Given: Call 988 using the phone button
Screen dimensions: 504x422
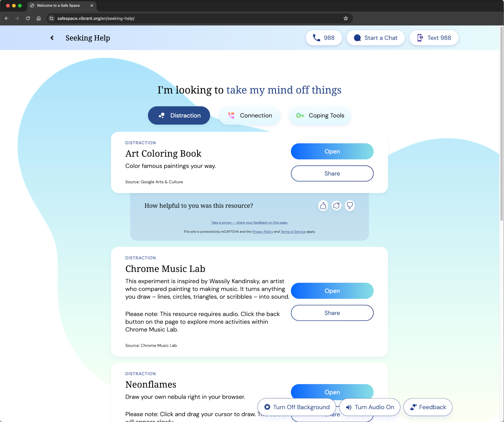Looking at the screenshot, I should point(323,38).
